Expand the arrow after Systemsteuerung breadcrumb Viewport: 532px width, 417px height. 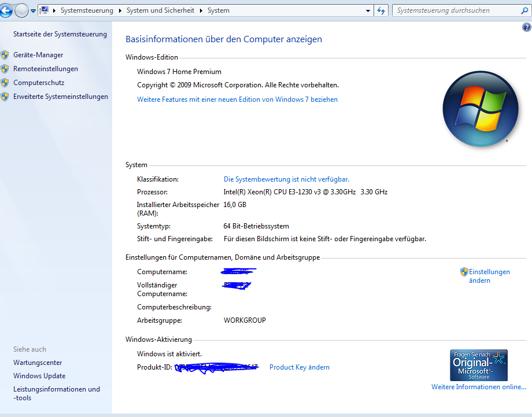pos(120,10)
